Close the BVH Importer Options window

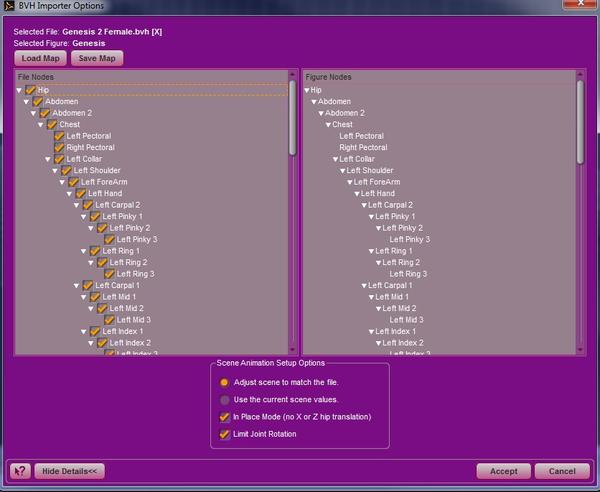[x=580, y=3]
